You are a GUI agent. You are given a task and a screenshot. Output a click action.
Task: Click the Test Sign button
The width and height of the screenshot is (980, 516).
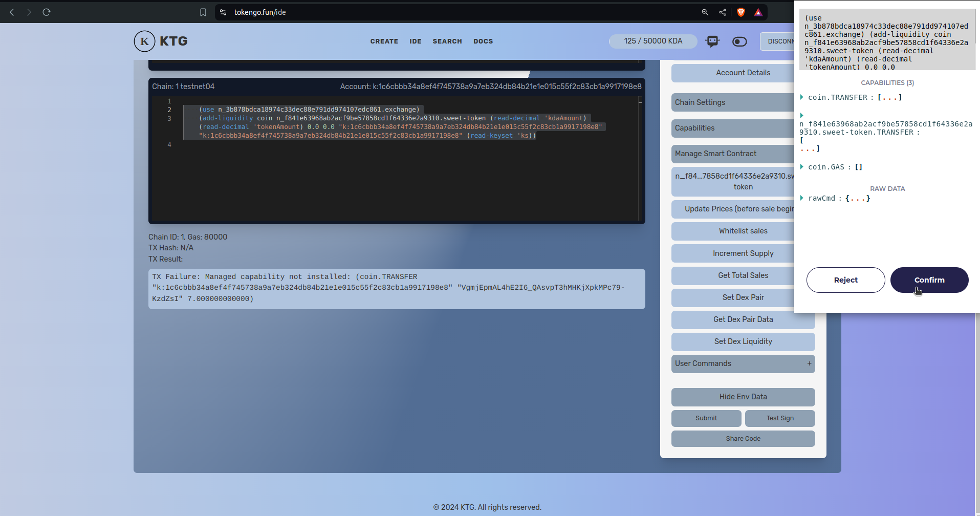(x=780, y=418)
